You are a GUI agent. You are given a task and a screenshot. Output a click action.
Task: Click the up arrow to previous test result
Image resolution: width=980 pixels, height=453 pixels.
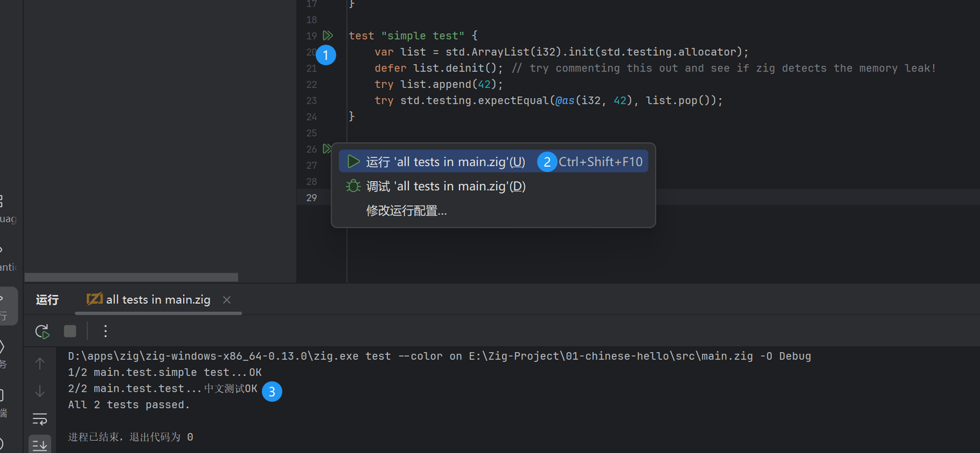pyautogui.click(x=39, y=363)
